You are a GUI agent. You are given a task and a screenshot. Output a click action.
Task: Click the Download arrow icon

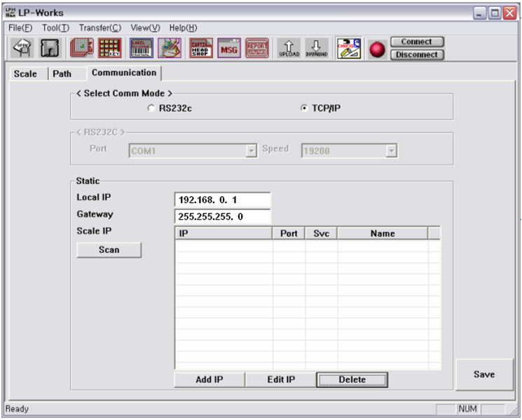click(317, 48)
